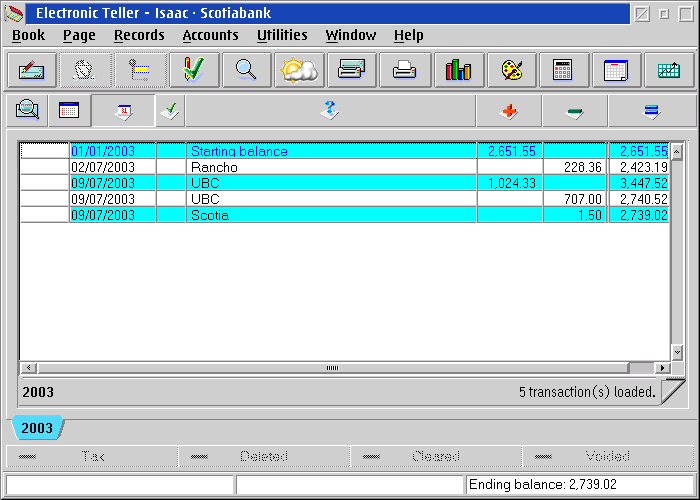Viewport: 700px width, 500px height.
Task: Select the Starting balance transaction
Action: click(345, 151)
